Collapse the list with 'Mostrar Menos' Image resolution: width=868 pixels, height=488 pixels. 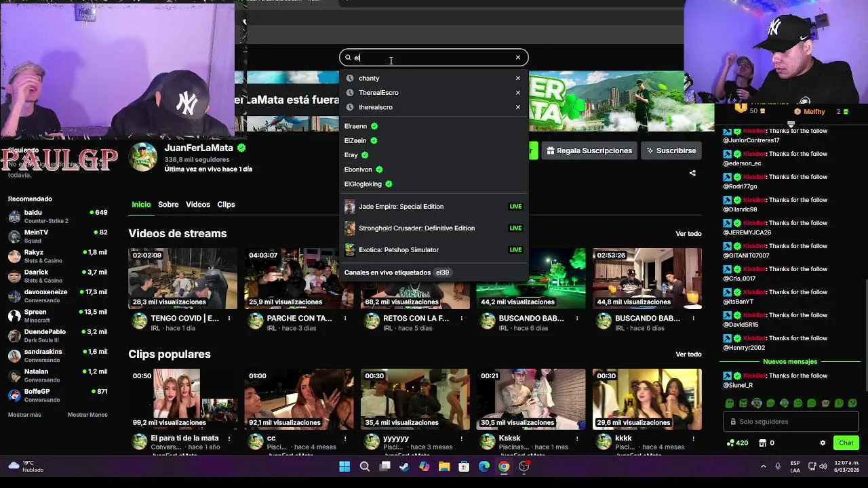click(x=87, y=415)
